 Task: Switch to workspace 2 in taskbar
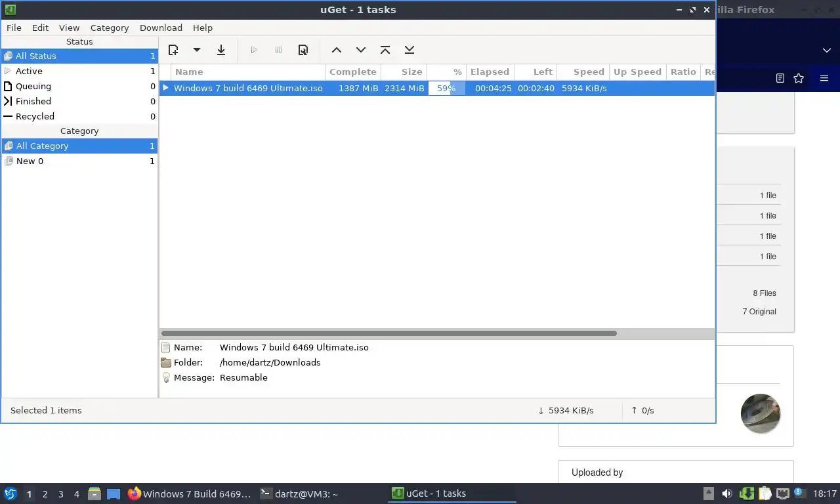45,493
